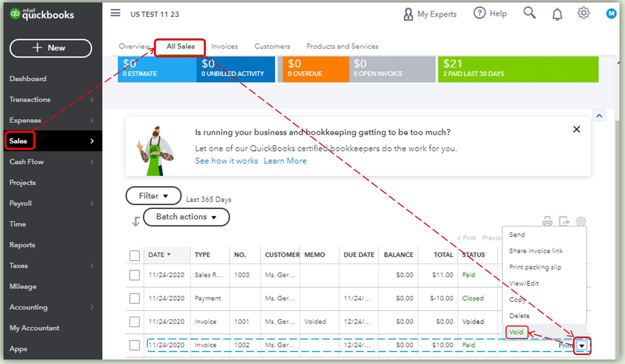Expand the Accounting sidebar submenu
The height and width of the screenshot is (364, 625).
[92, 308]
